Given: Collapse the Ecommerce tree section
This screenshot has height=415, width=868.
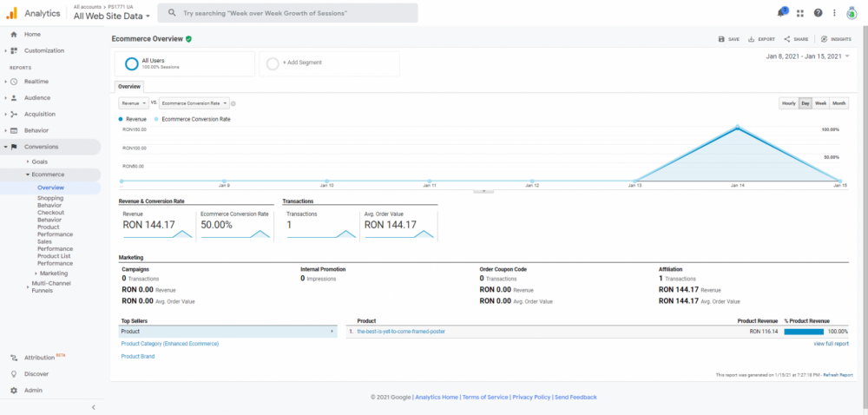Looking at the screenshot, I should pos(28,175).
